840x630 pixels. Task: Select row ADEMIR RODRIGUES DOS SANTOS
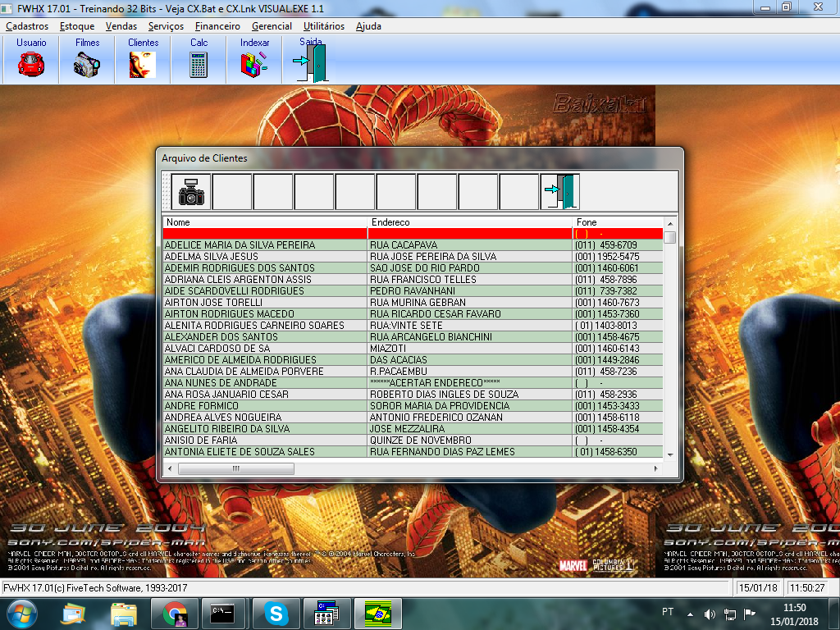[413, 268]
